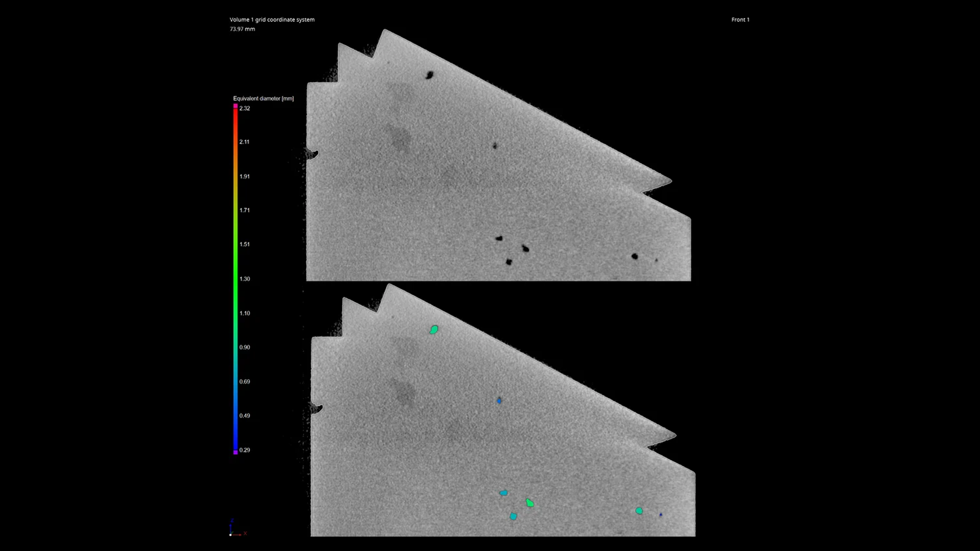Select the teal defect on lower-left of bottom slice
This screenshot has width=980, height=551.
click(503, 493)
